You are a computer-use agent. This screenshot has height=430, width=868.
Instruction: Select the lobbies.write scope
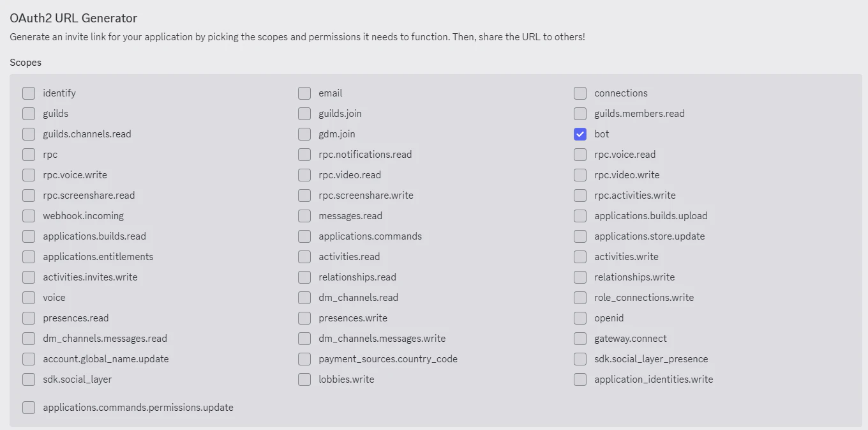pos(304,380)
